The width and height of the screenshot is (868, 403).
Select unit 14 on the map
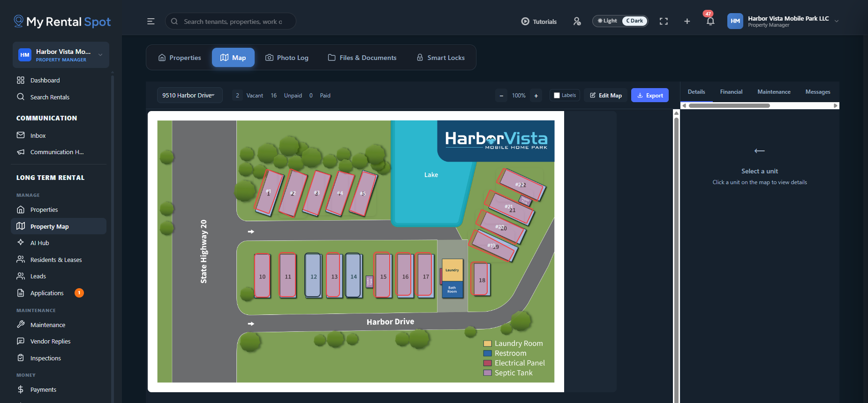click(x=354, y=276)
